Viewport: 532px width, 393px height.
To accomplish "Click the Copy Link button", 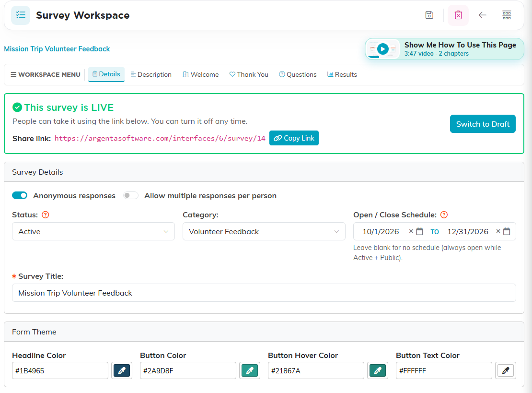I will [x=294, y=138].
